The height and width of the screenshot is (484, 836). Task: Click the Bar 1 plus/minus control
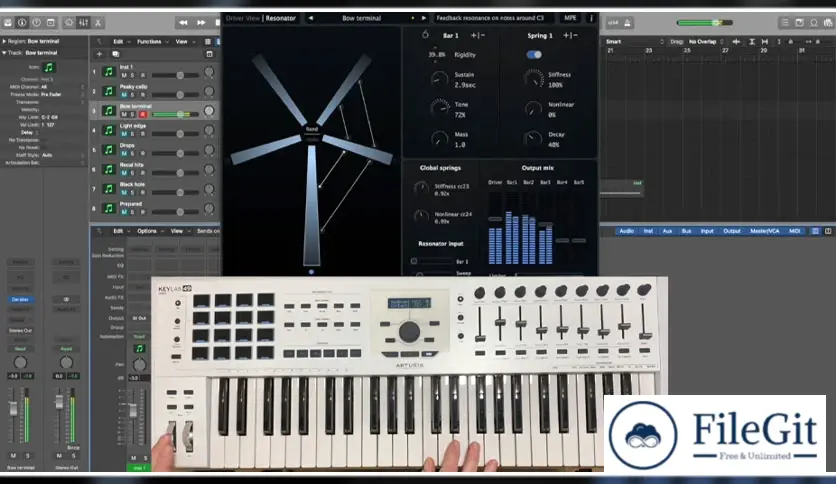click(x=477, y=35)
